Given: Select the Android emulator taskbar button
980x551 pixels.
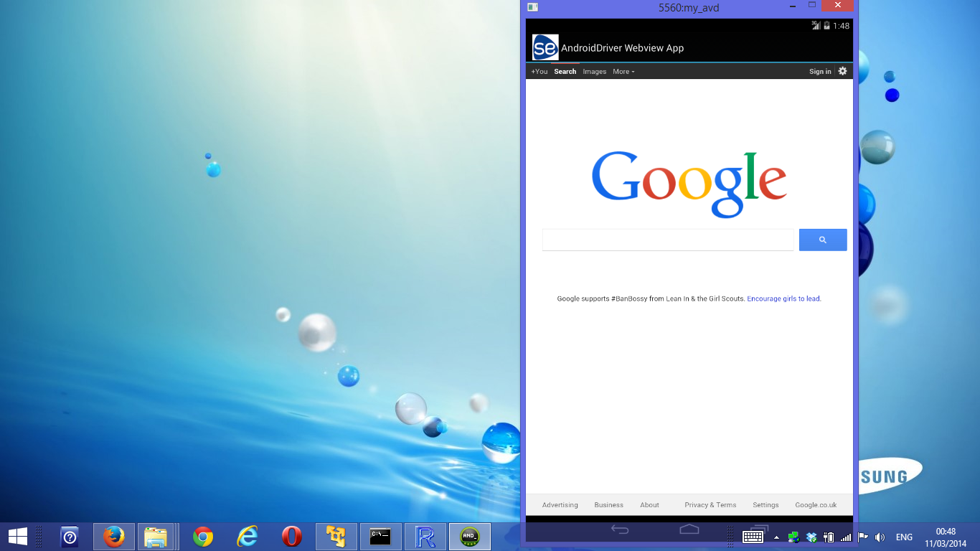Looking at the screenshot, I should [470, 537].
